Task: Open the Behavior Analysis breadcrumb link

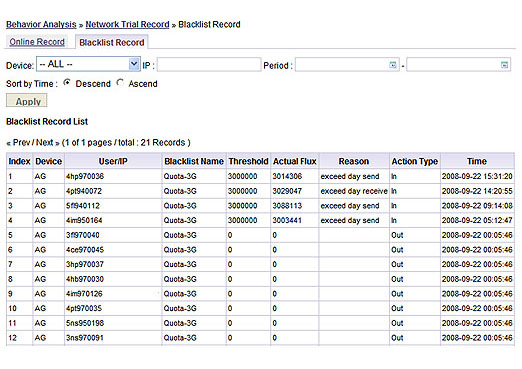Action: (41, 24)
